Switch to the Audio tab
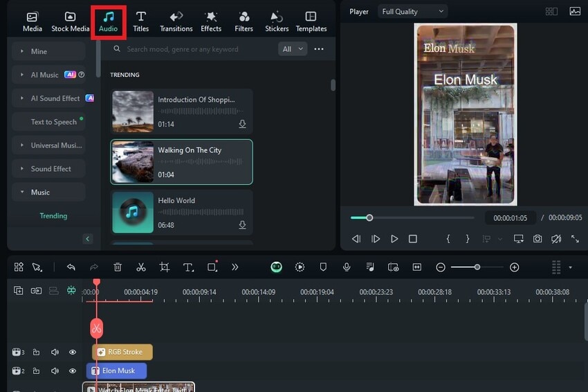This screenshot has height=392, width=588. (x=108, y=21)
